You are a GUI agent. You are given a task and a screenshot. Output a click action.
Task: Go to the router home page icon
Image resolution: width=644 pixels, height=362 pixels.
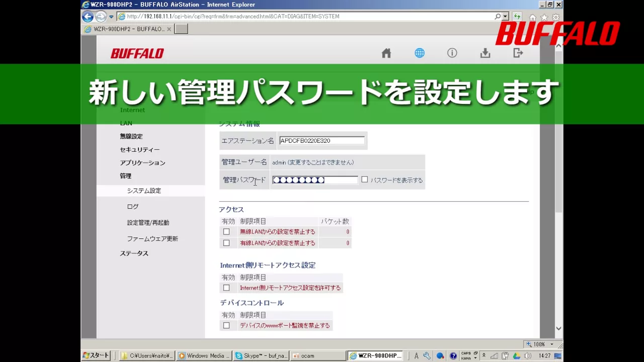386,53
